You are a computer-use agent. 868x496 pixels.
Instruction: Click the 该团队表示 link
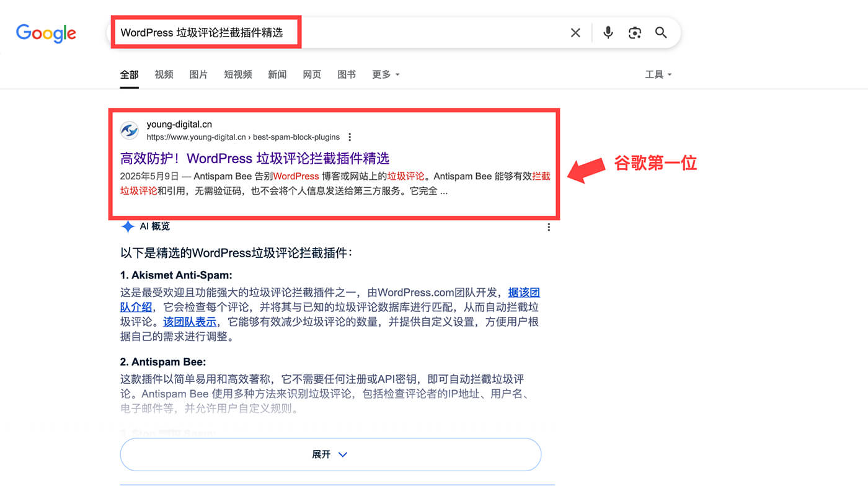[190, 322]
